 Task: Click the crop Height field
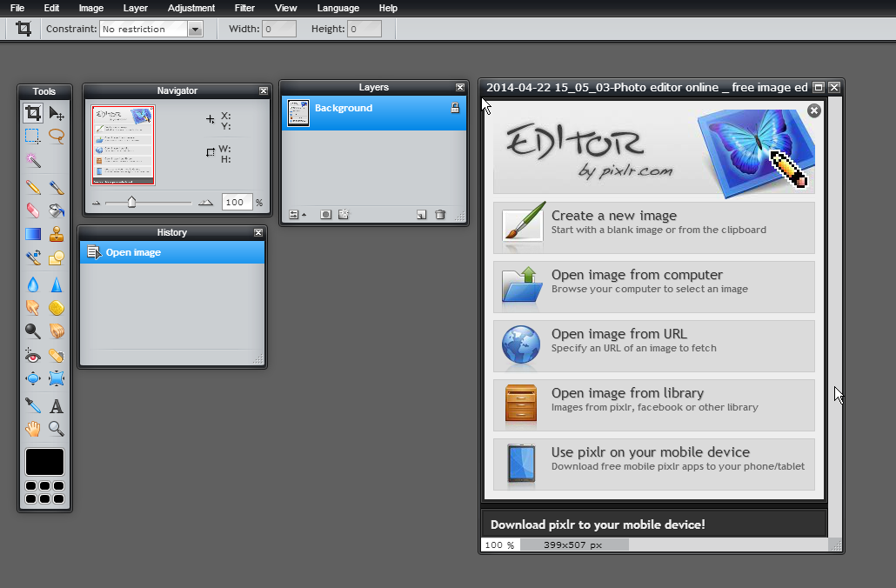tap(364, 29)
